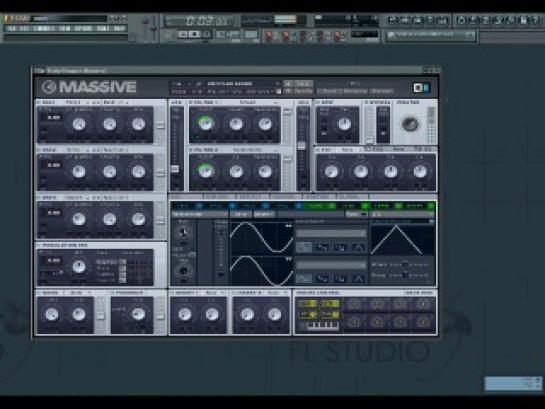Toggle the Filter 1 on/off LED
Viewport: 545px width, 409px height.
tap(191, 103)
